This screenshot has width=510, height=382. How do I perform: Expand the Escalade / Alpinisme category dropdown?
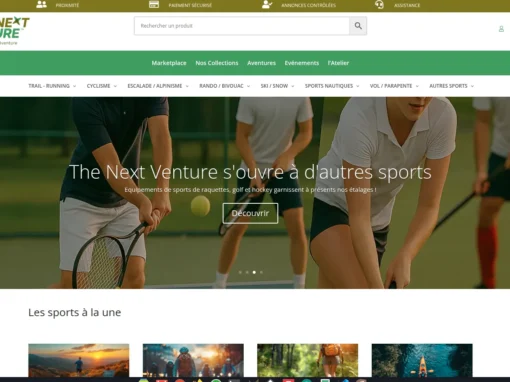tap(158, 86)
